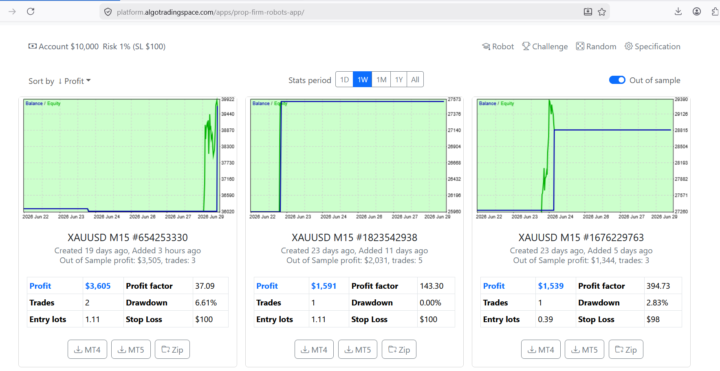Click 'Created 19 days ago, Added 3 hours ago'
This screenshot has width=720, height=371.
(128, 251)
